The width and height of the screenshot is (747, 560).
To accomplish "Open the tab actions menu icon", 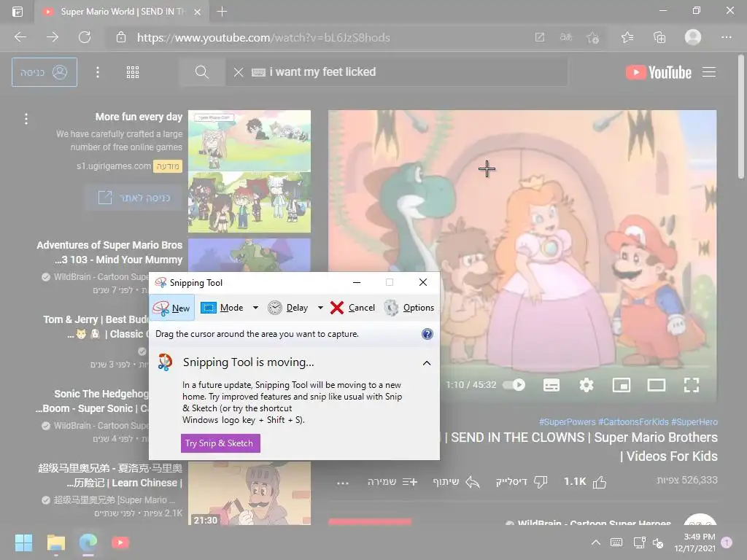I will 18,12.
